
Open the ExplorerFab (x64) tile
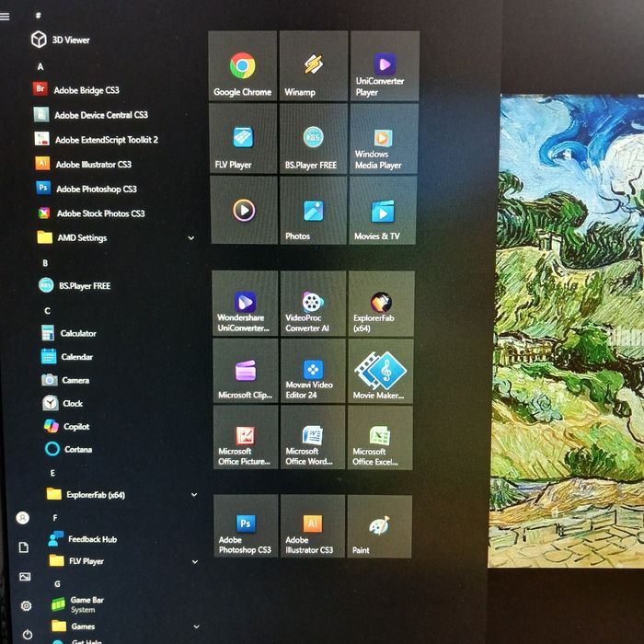[x=381, y=304]
